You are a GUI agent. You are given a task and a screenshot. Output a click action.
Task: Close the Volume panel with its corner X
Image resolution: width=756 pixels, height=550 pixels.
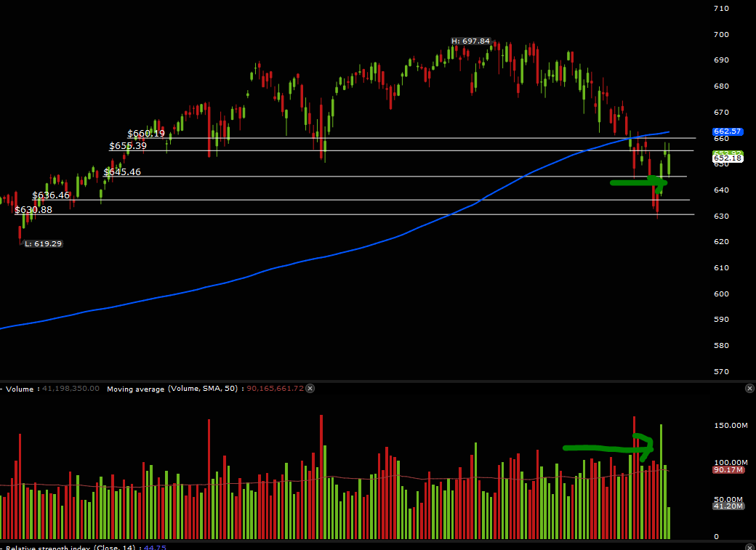749,389
